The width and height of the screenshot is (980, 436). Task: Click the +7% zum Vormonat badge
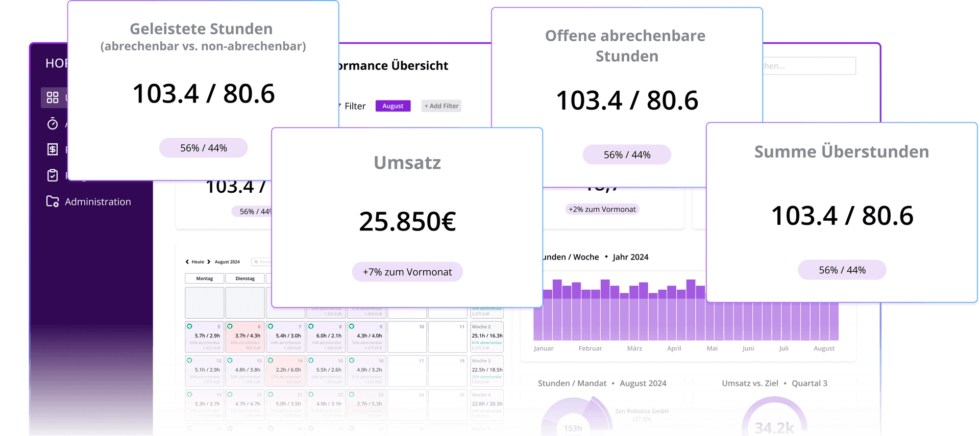point(407,272)
